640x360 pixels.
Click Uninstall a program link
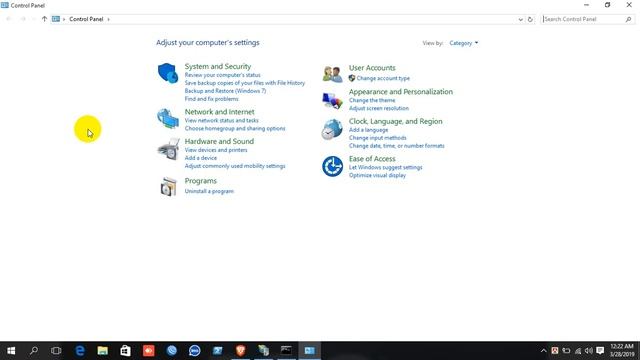pyautogui.click(x=209, y=191)
